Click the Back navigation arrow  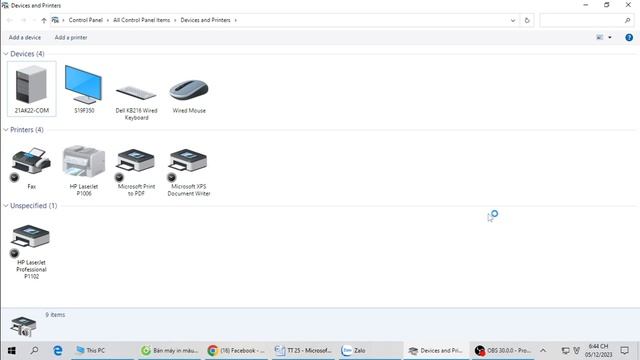pyautogui.click(x=10, y=20)
